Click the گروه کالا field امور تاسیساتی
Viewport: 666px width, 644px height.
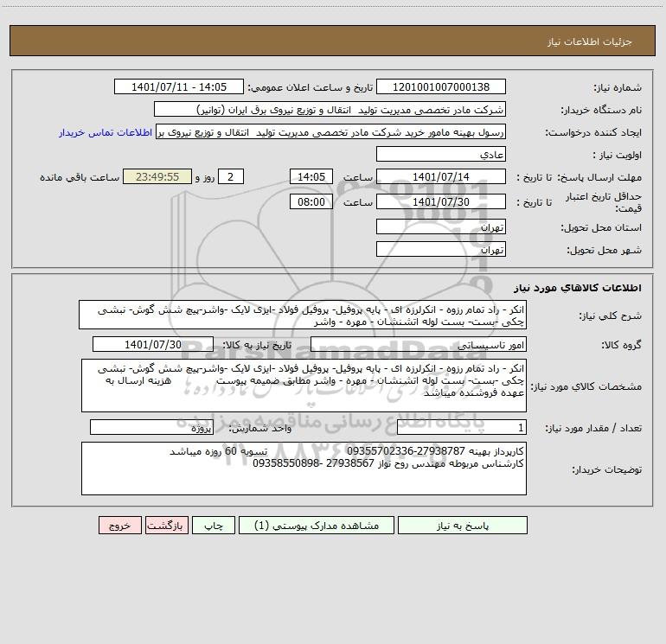pos(419,344)
